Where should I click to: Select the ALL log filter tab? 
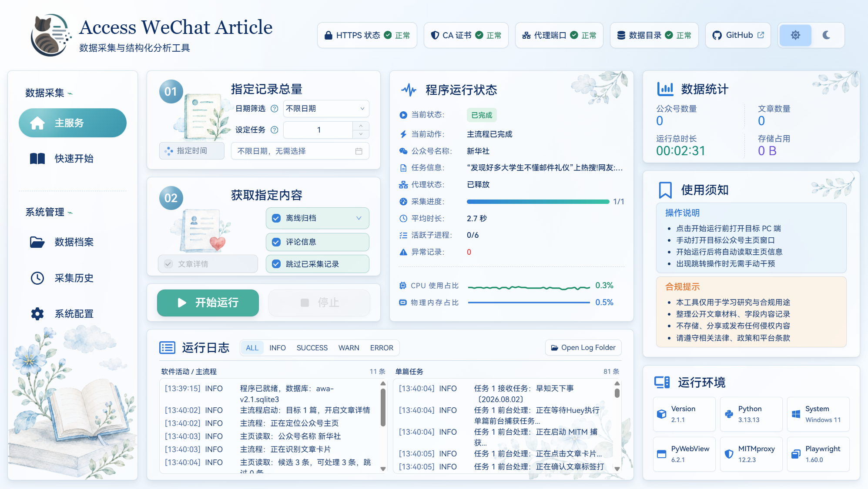coord(252,348)
